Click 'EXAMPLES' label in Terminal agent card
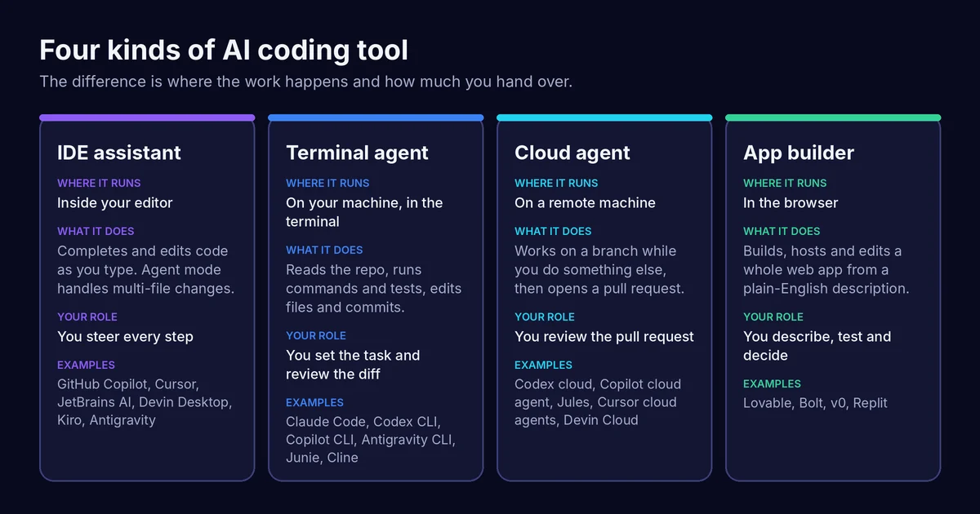This screenshot has width=980, height=514. [314, 402]
